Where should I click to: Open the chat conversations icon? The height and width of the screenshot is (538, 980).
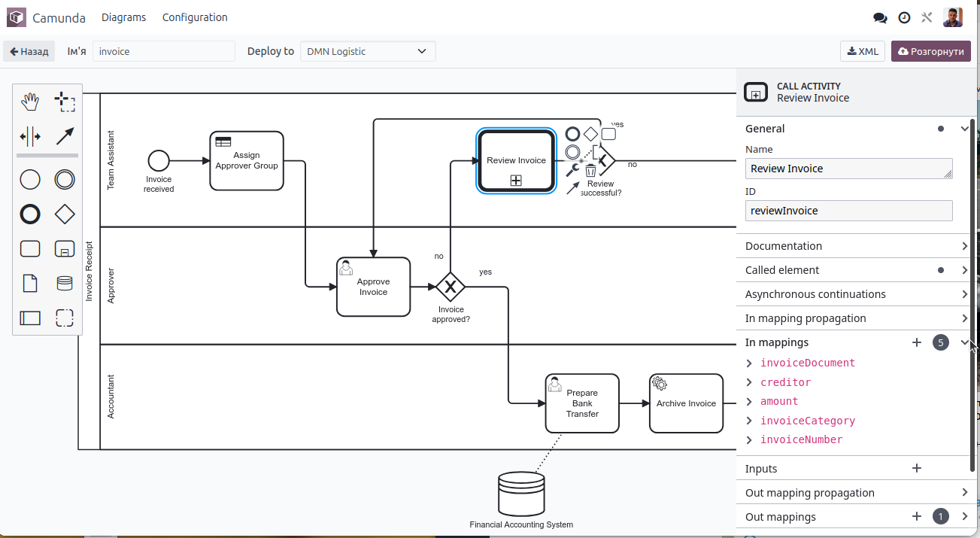tap(880, 17)
